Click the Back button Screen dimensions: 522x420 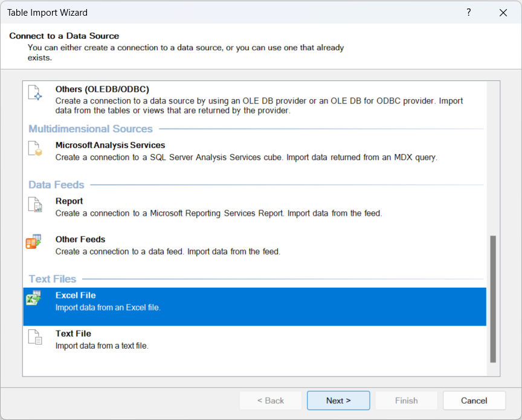[x=271, y=400]
